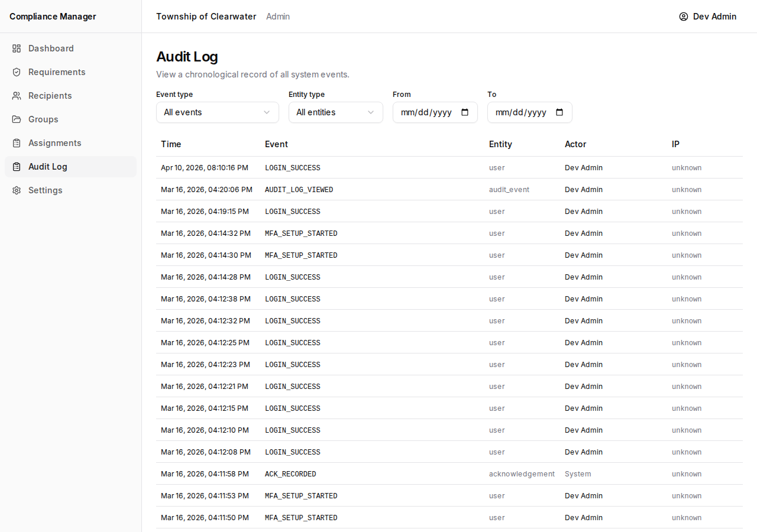Open the Dashboard page
Image resolution: width=757 pixels, height=532 pixels.
(70, 48)
